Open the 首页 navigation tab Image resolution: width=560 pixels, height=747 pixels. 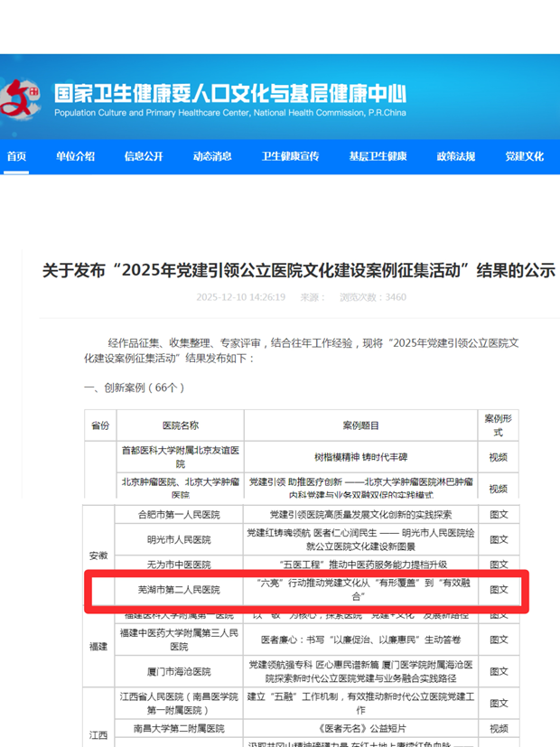(16, 156)
